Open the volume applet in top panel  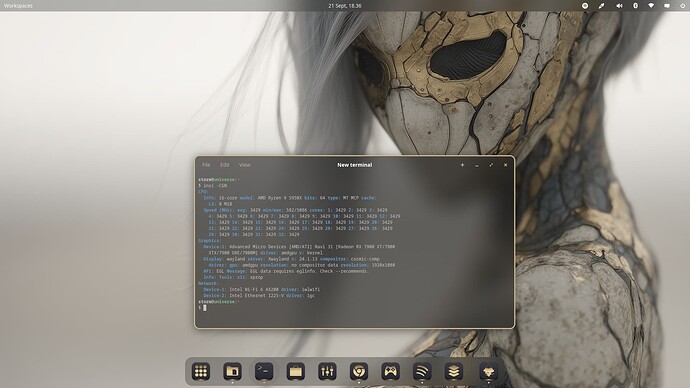tap(619, 6)
